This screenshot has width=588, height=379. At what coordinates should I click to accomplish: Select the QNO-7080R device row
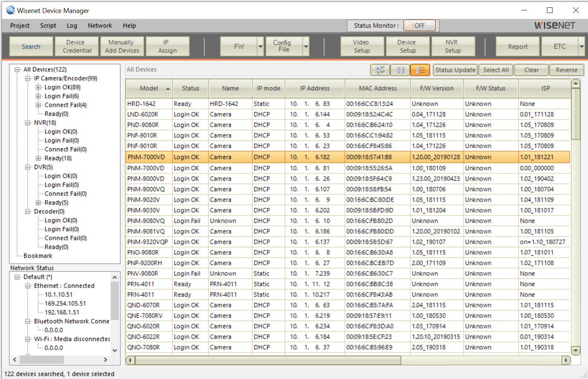(x=348, y=347)
